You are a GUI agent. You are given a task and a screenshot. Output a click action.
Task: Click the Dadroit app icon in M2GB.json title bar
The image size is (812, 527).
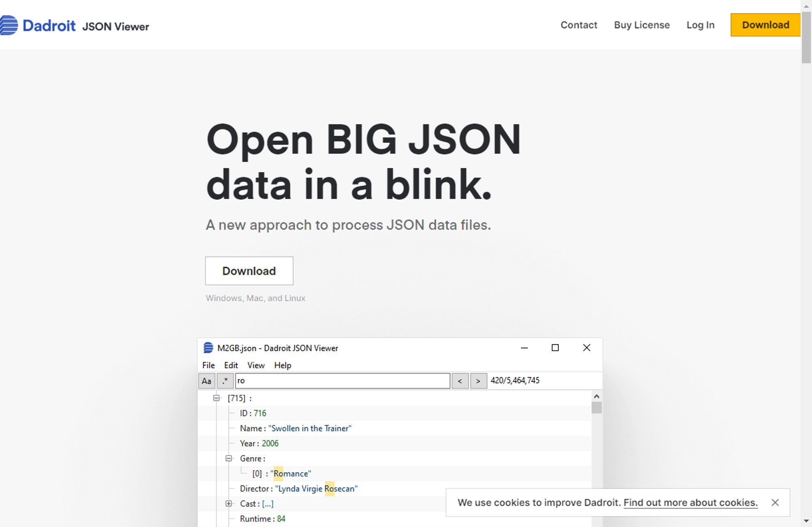pos(208,348)
